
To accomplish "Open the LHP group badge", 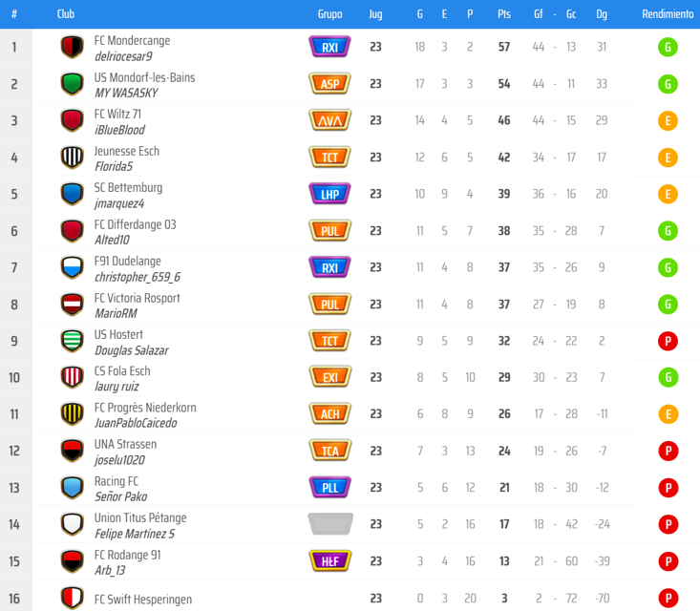I will pyautogui.click(x=329, y=194).
